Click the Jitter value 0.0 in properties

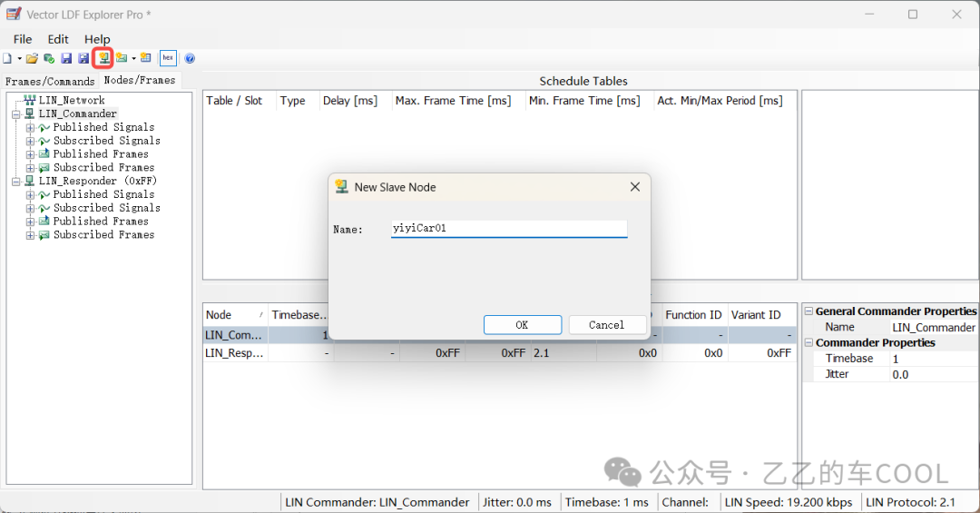click(x=933, y=375)
